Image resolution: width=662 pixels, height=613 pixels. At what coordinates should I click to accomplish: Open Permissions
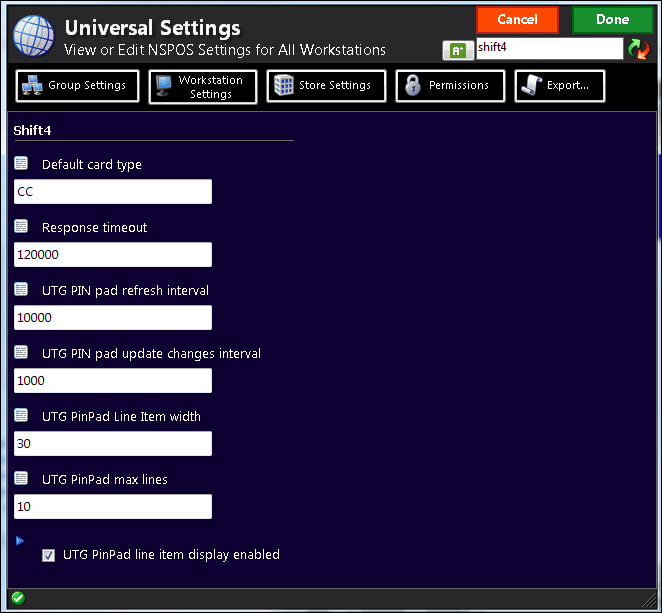pos(450,86)
